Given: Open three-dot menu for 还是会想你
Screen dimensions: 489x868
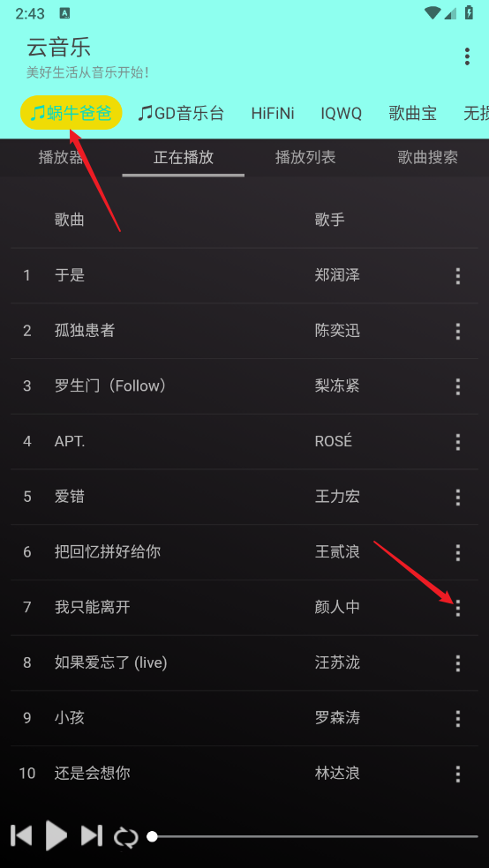Looking at the screenshot, I should pos(457,774).
